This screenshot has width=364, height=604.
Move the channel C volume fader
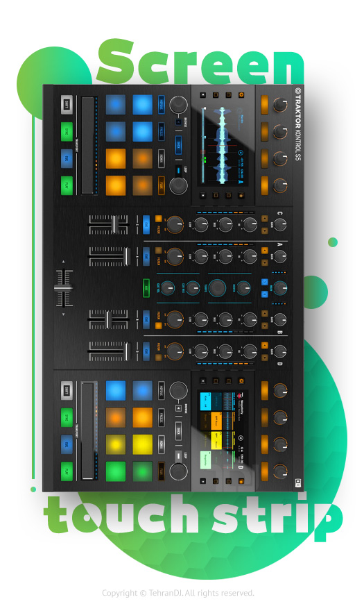pyautogui.click(x=114, y=224)
